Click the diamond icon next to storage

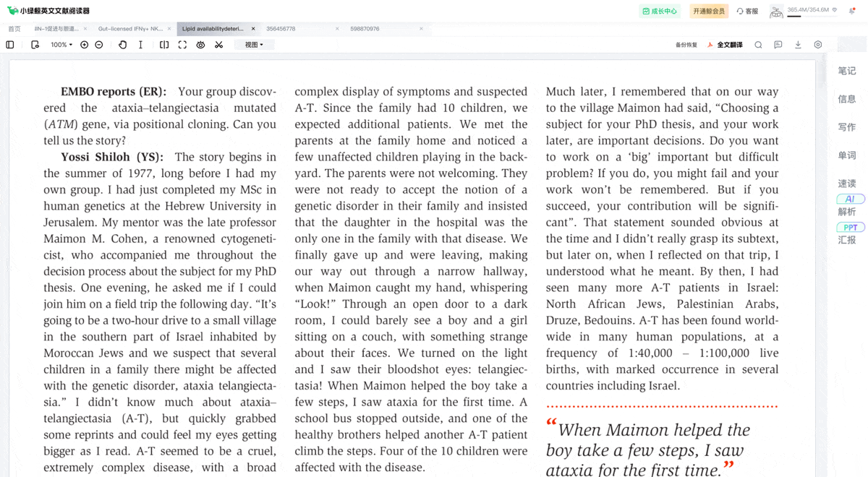(x=835, y=10)
